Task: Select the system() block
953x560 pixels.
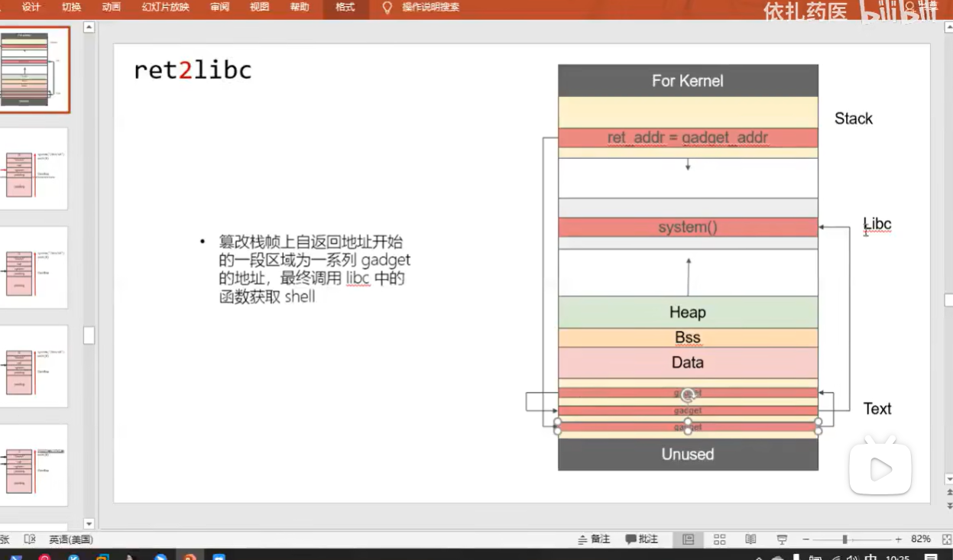Action: (x=688, y=227)
